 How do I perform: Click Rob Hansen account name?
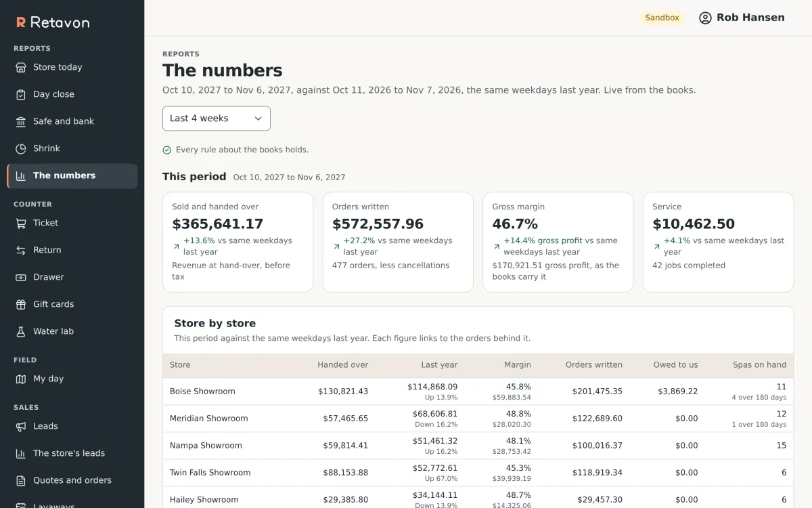coord(750,18)
